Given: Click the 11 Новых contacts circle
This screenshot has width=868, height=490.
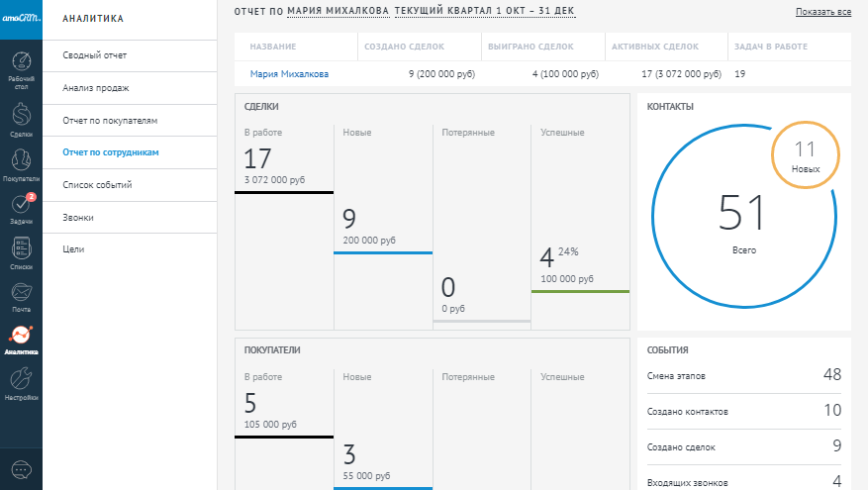Looking at the screenshot, I should [806, 156].
